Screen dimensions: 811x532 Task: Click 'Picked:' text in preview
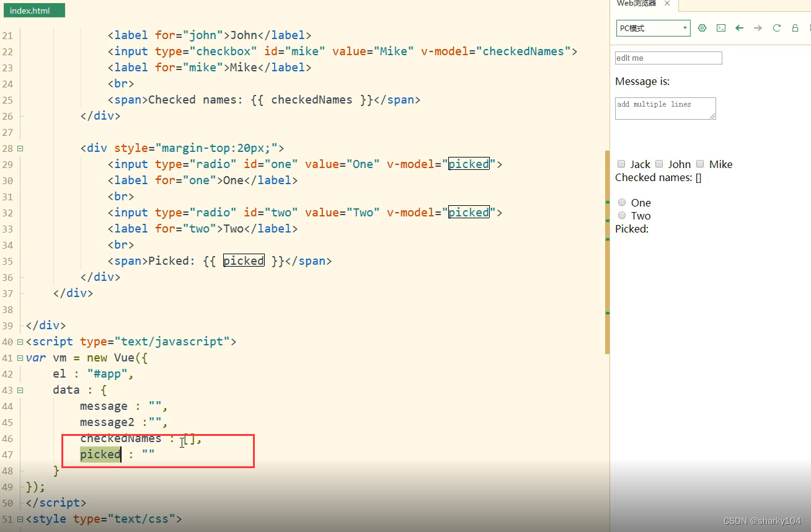(632, 229)
